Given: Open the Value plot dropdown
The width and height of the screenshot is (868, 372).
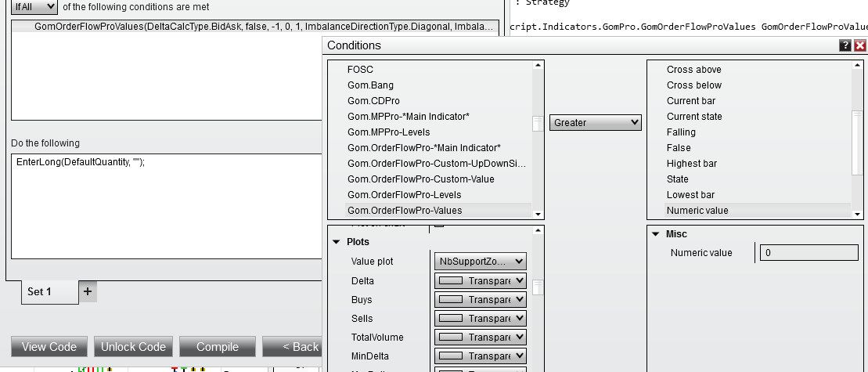Looking at the screenshot, I should click(481, 262).
